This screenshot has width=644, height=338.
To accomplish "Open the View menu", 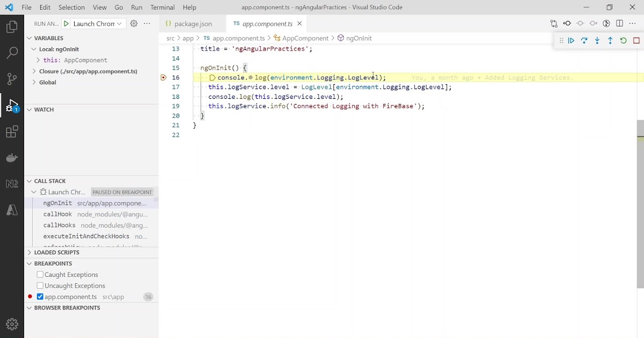I will click(x=100, y=8).
